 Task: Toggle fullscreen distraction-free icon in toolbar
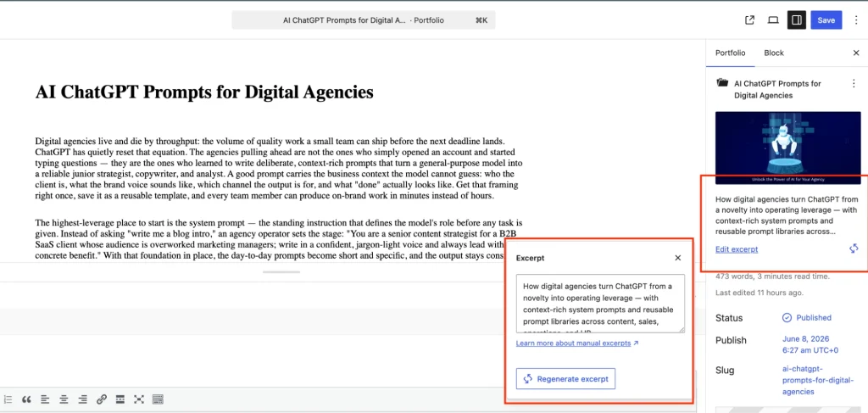point(138,399)
